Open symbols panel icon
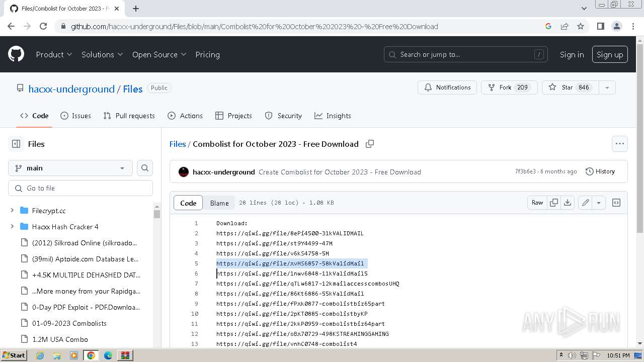The width and height of the screenshot is (644, 362). [616, 203]
